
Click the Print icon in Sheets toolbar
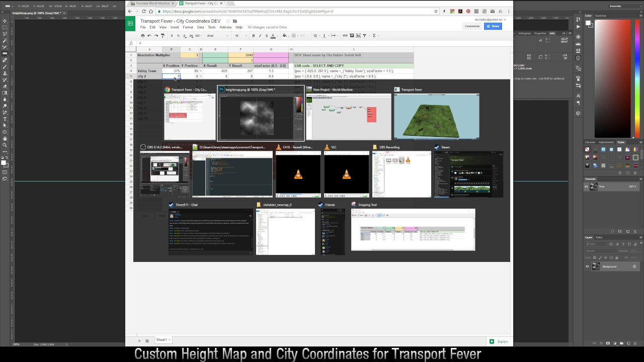143,36
